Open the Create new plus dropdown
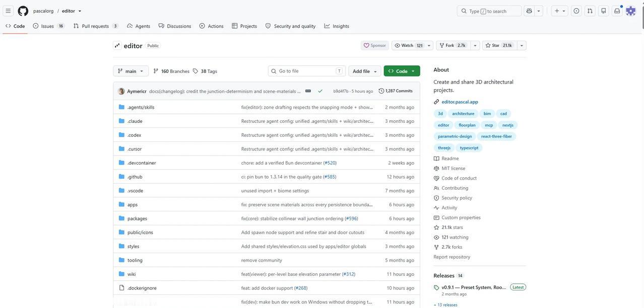Screen dimensions: 644x308 pyautogui.click(x=560, y=11)
